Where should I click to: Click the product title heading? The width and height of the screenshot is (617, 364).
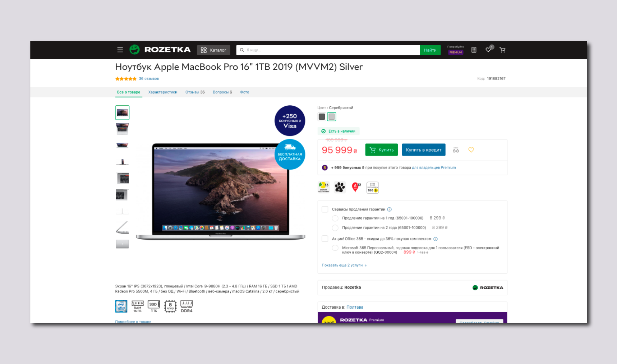tap(239, 67)
